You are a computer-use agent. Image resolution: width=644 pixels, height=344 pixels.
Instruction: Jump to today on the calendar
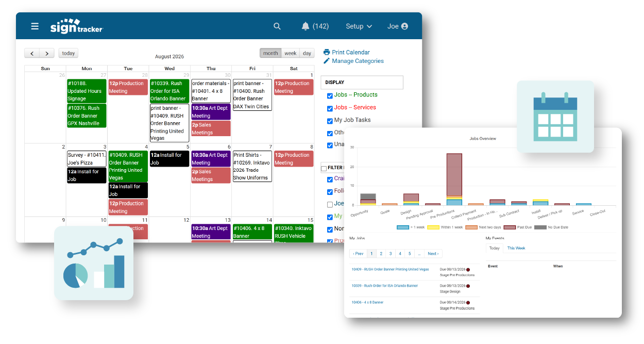69,53
